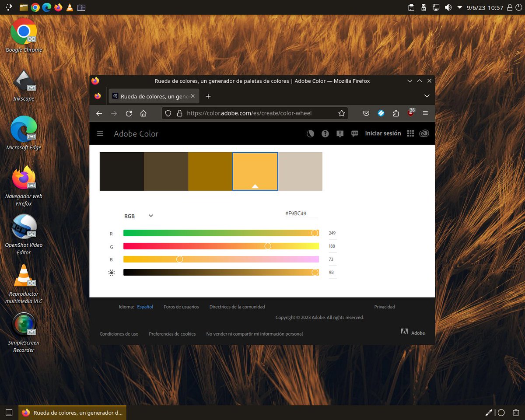Screen dimensions: 525x420
Task: Click the R red channel slider
Action: [x=221, y=233]
